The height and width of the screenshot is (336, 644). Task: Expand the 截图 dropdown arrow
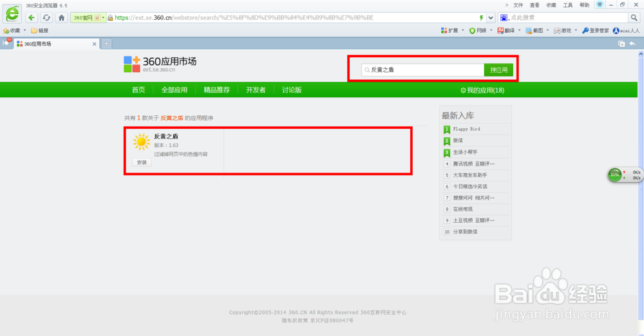[x=548, y=30]
